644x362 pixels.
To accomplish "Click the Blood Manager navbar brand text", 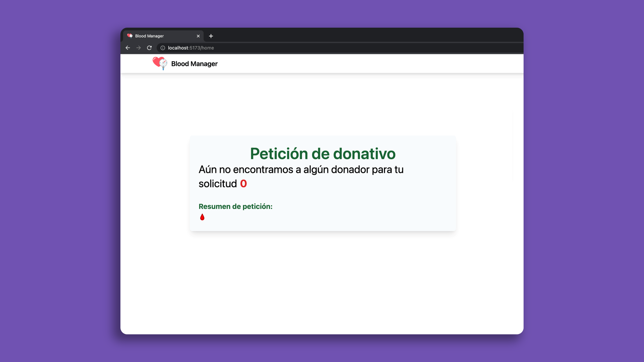I will (x=194, y=64).
